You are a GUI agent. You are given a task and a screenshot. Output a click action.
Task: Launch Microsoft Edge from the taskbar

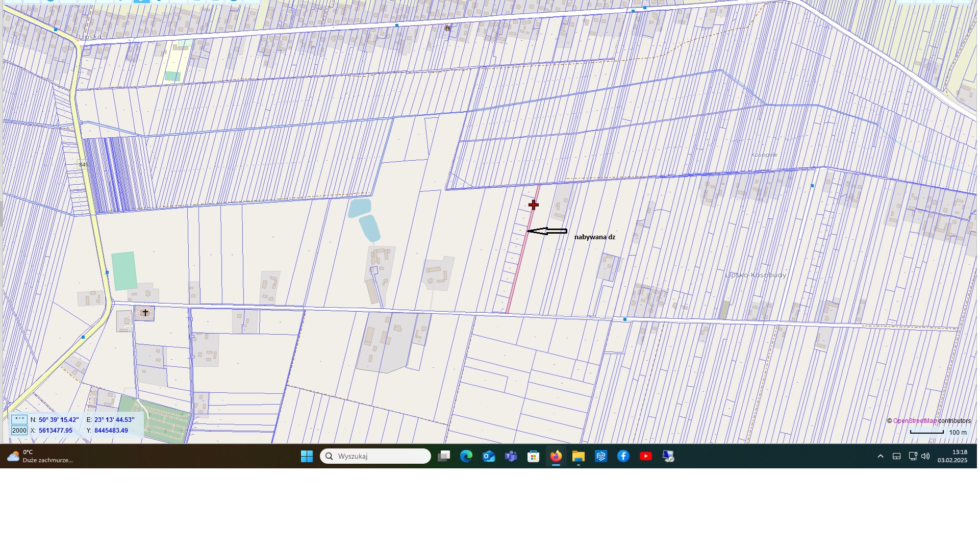[466, 456]
